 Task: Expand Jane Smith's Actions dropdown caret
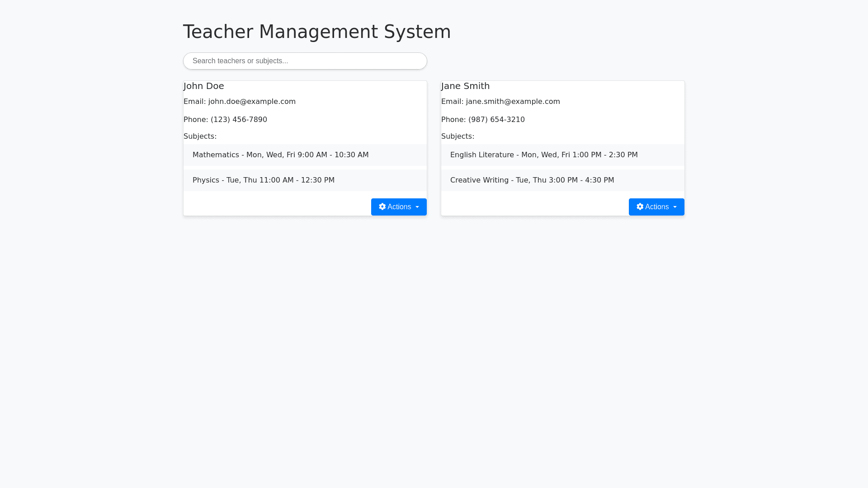[x=675, y=207]
